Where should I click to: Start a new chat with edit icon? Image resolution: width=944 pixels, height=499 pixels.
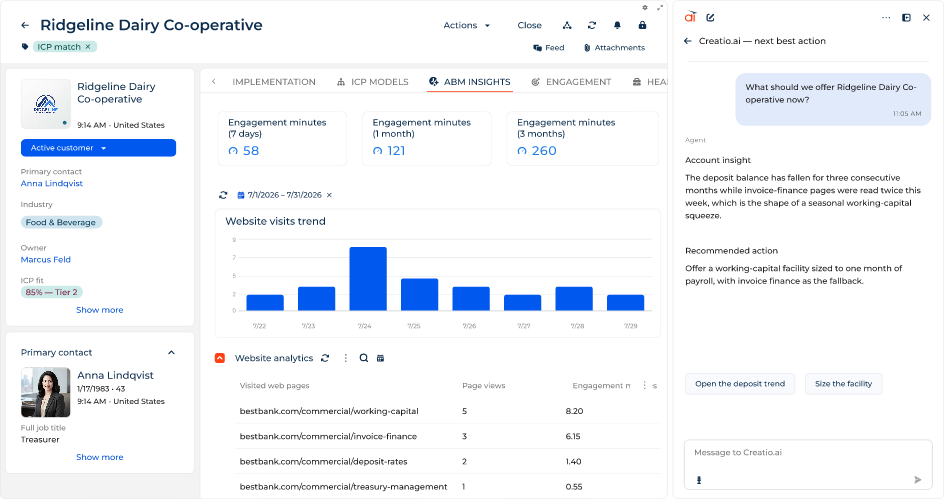pos(710,17)
